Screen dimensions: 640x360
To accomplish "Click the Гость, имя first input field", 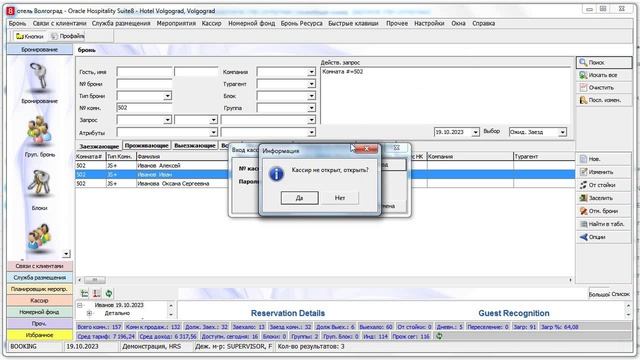I will point(144,72).
